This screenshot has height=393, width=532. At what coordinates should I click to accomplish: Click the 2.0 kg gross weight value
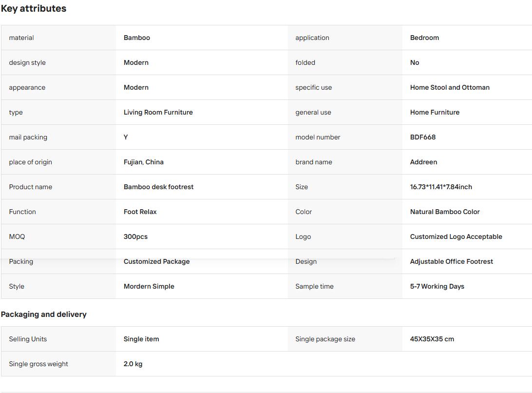click(x=133, y=364)
